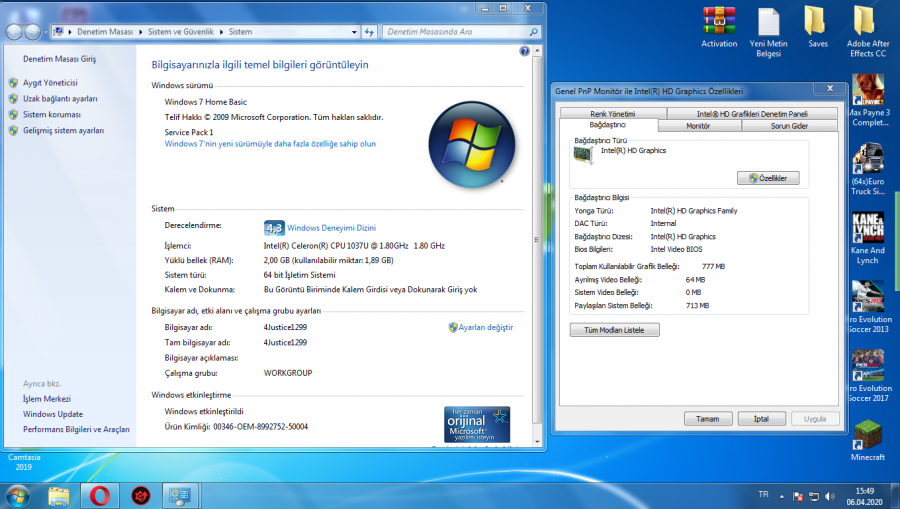
Task: Select the Minecraft desktop shortcut
Action: coord(867,440)
